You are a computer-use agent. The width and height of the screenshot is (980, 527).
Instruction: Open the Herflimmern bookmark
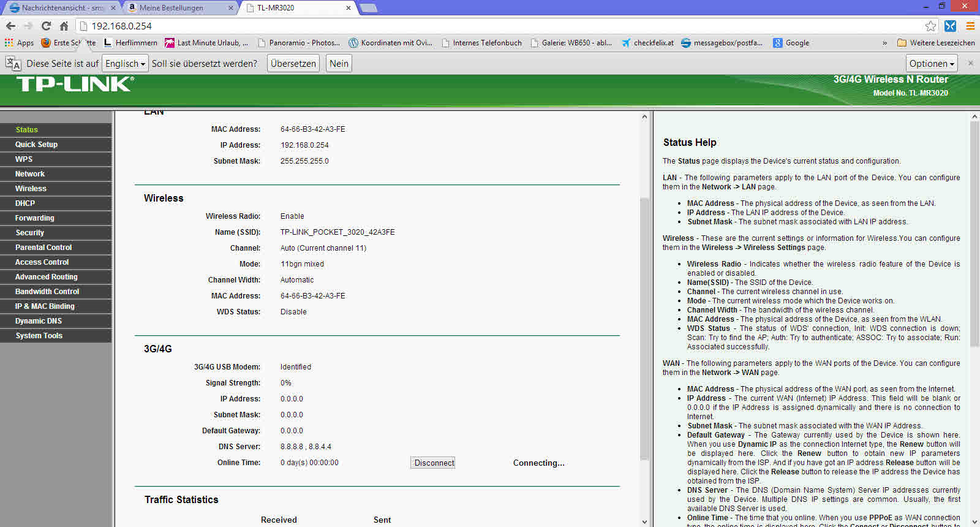pyautogui.click(x=130, y=43)
